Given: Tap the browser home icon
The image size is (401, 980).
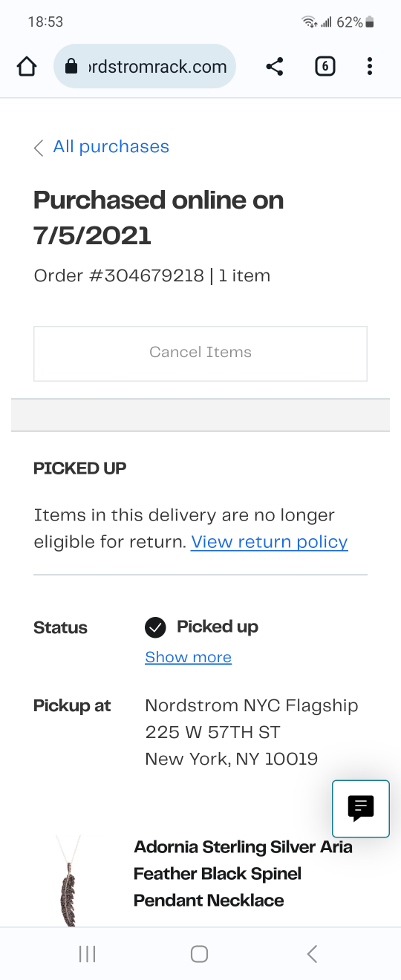Looking at the screenshot, I should (x=27, y=67).
